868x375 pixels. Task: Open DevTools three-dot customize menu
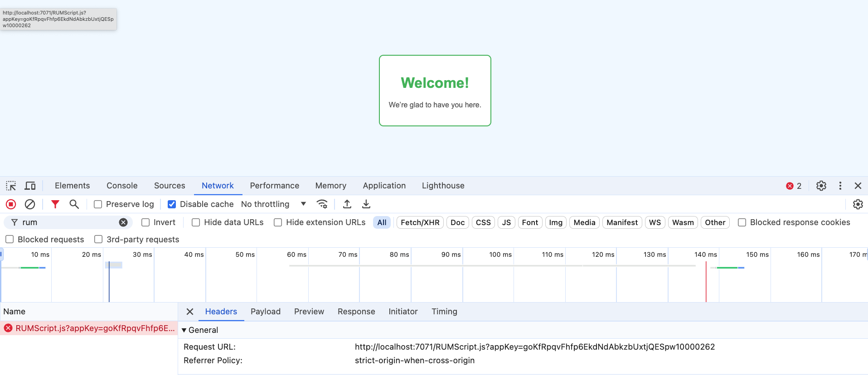pos(840,186)
